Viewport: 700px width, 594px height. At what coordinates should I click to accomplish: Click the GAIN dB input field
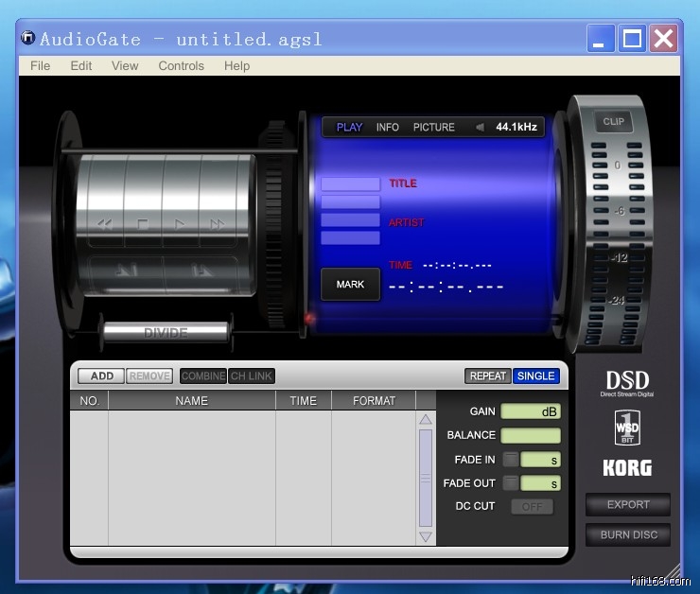point(530,411)
